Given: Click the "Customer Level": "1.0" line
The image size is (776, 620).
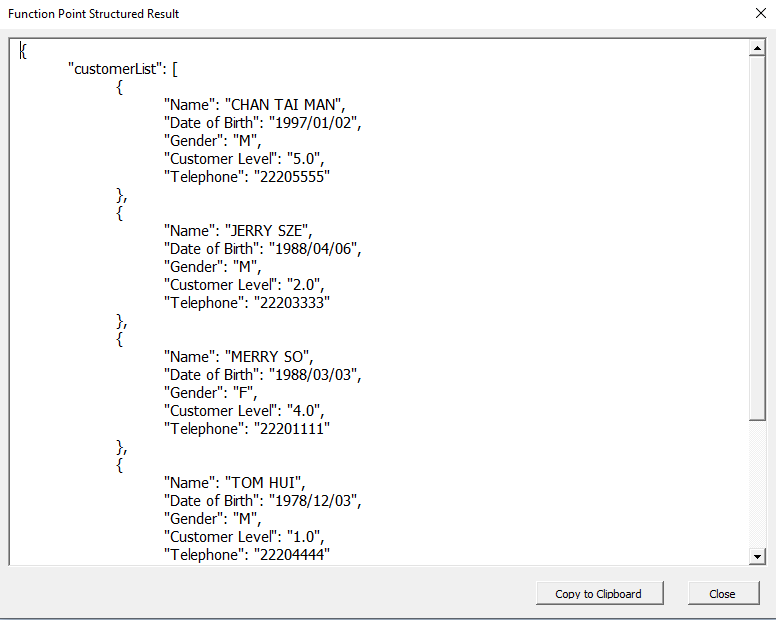Looking at the screenshot, I should [244, 537].
